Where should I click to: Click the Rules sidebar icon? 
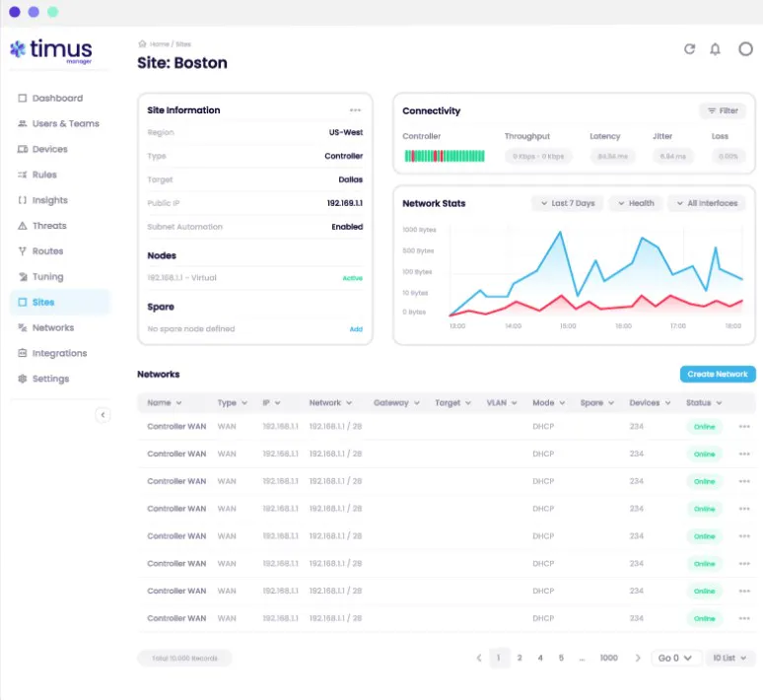[x=23, y=175]
